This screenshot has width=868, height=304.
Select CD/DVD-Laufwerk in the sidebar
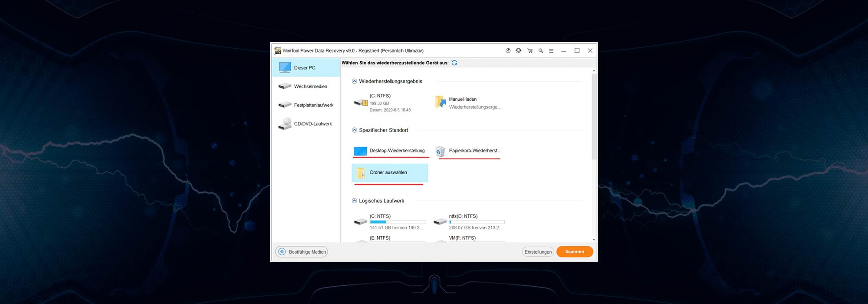(x=306, y=124)
